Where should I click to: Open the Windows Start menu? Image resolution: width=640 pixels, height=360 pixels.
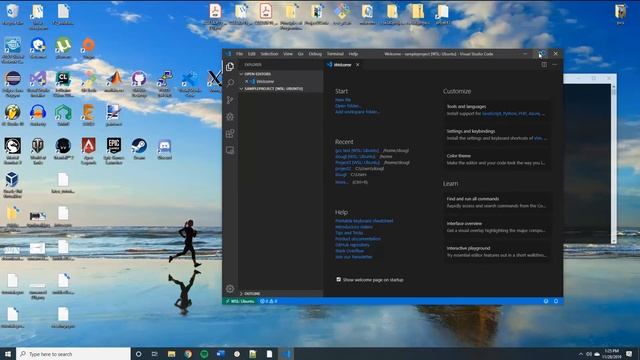[8, 354]
